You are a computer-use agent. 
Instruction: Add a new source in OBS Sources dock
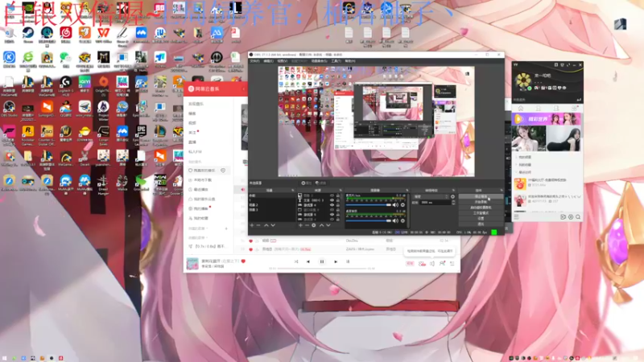300,225
